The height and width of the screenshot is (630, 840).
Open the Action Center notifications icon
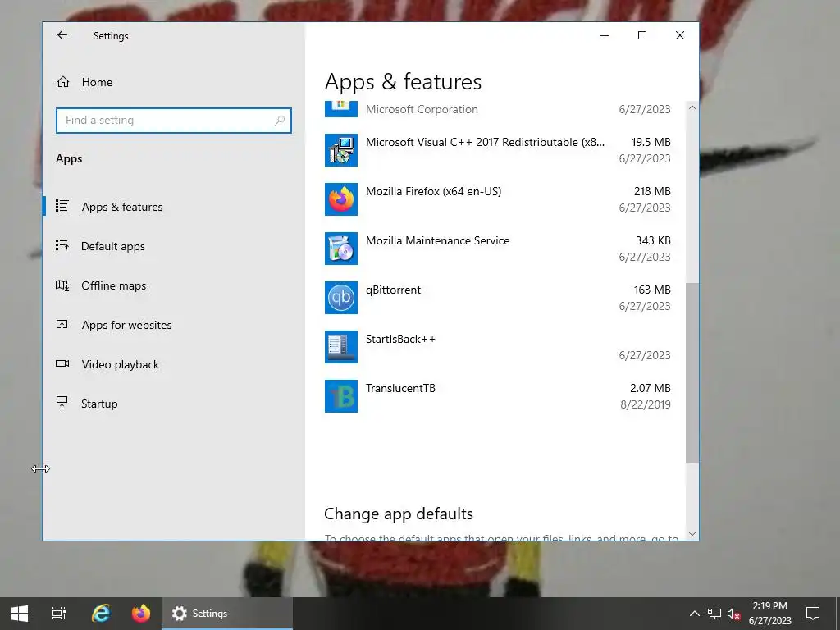[x=813, y=614]
